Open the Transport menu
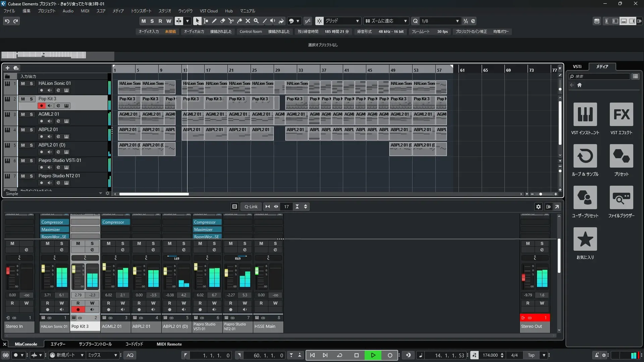The height and width of the screenshot is (362, 644). (141, 11)
